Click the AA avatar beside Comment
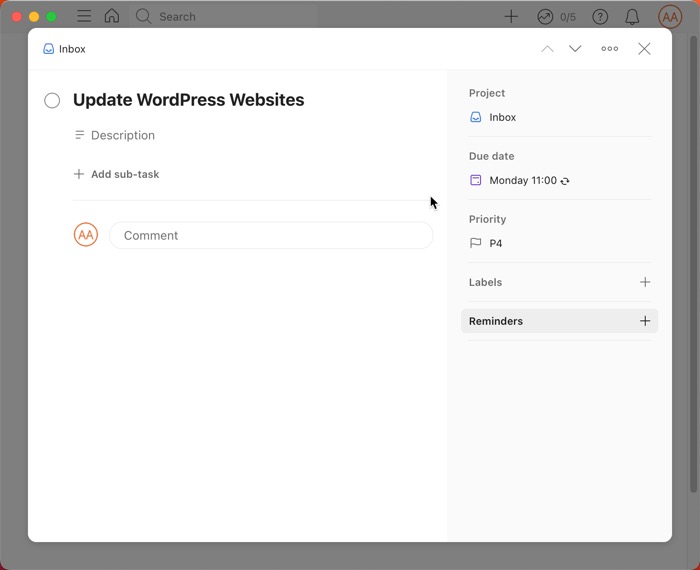700x570 pixels. pos(86,235)
